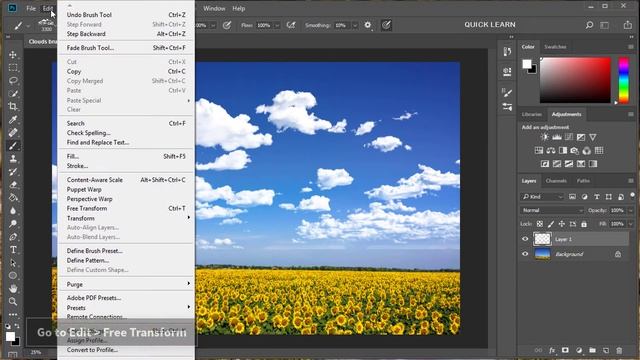This screenshot has width=640, height=360.
Task: Click the foreground color swatch in Color panel
Action: 527,64
